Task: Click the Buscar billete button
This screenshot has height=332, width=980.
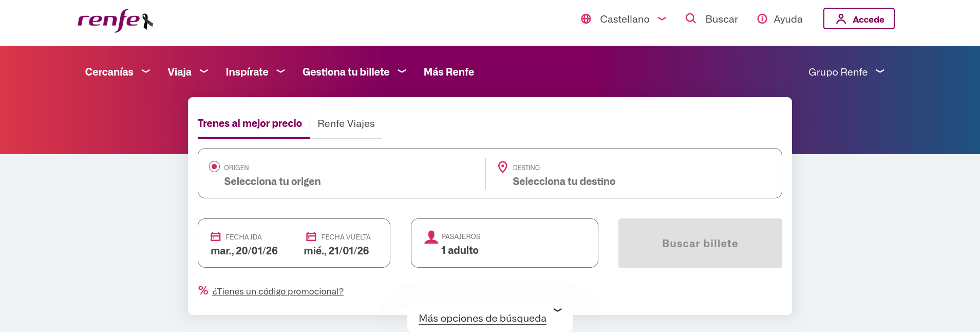Action: point(700,243)
